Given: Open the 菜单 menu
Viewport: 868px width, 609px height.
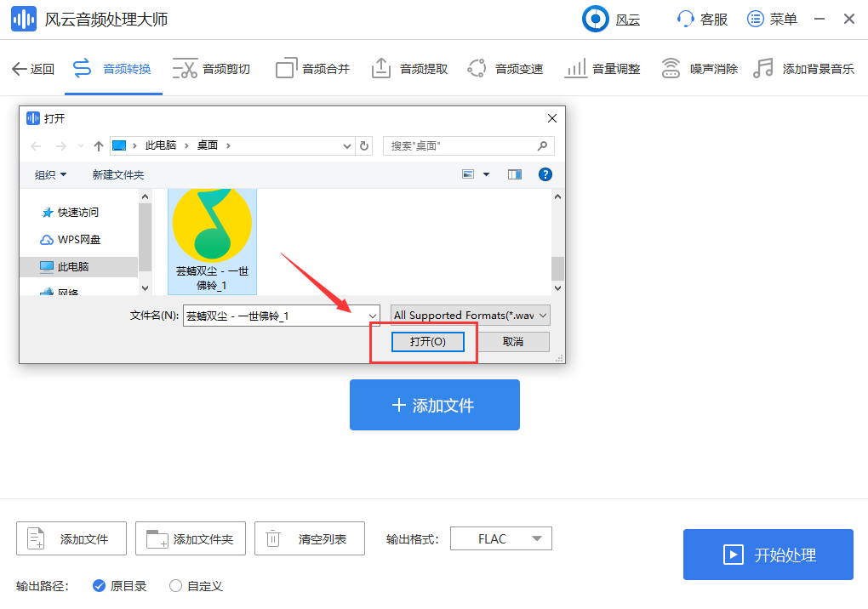Looking at the screenshot, I should coord(772,20).
